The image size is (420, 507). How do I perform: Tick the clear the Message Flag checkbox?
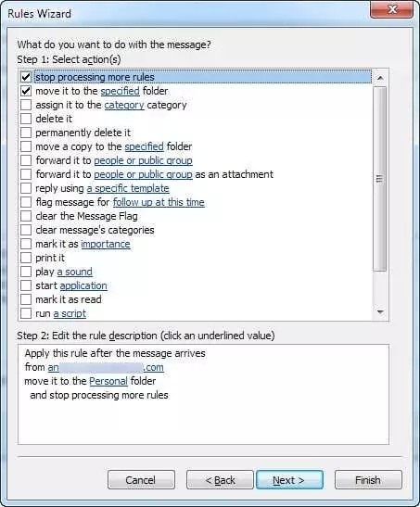tap(26, 216)
